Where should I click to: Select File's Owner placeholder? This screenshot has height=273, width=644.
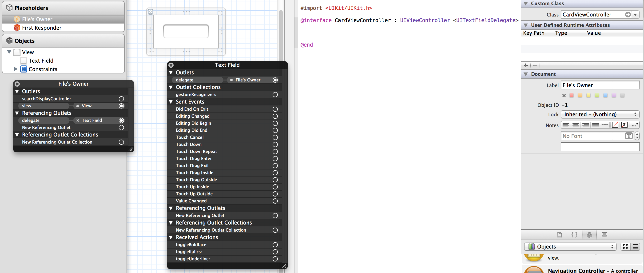tap(37, 19)
